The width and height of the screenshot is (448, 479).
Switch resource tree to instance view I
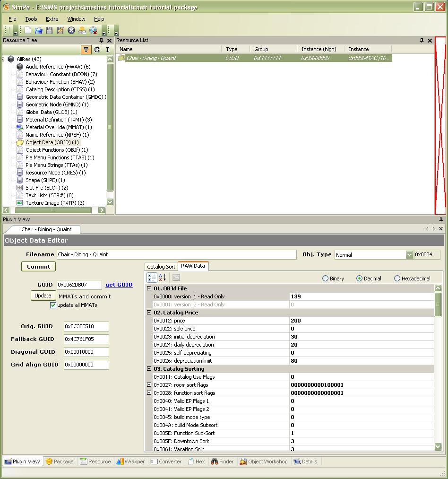tap(107, 50)
